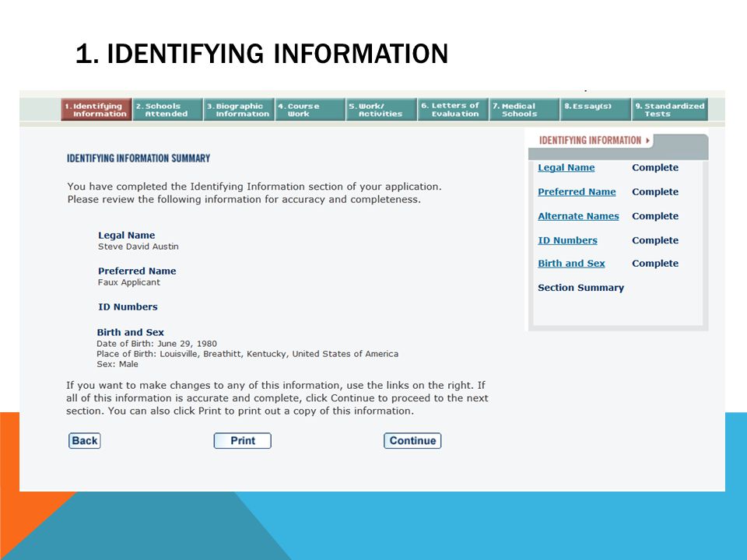Select the Course Work tab
This screenshot has width=747, height=560.
tap(310, 110)
